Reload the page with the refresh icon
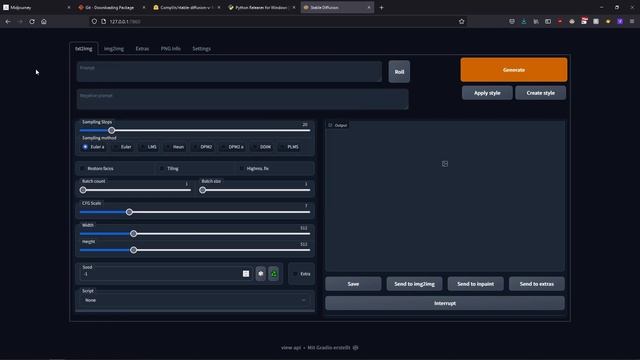Viewport: 640px width, 360px height. (x=32, y=21)
